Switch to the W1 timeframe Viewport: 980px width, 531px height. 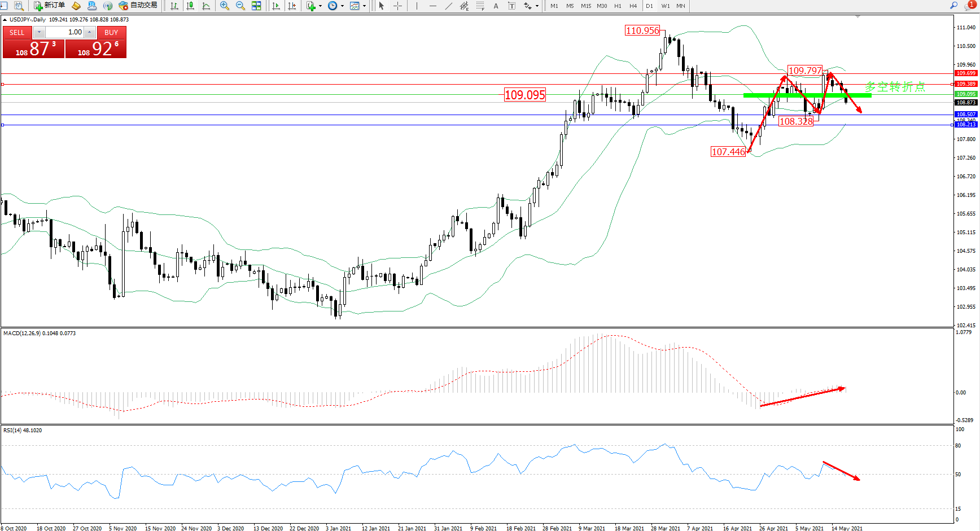coord(666,6)
